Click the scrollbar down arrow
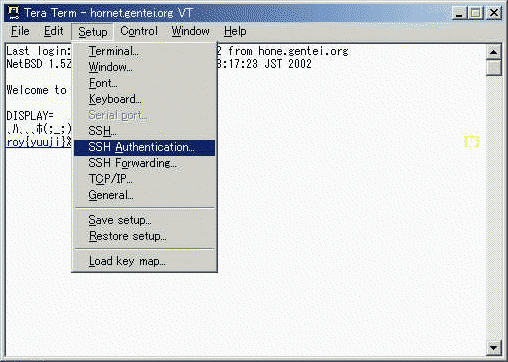The image size is (508, 362). (494, 348)
